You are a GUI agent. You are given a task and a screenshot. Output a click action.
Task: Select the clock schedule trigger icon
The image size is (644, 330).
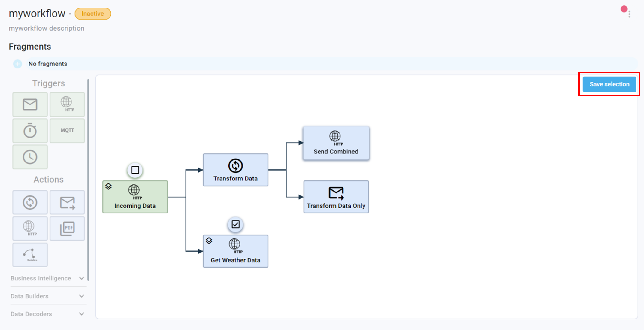click(x=30, y=156)
